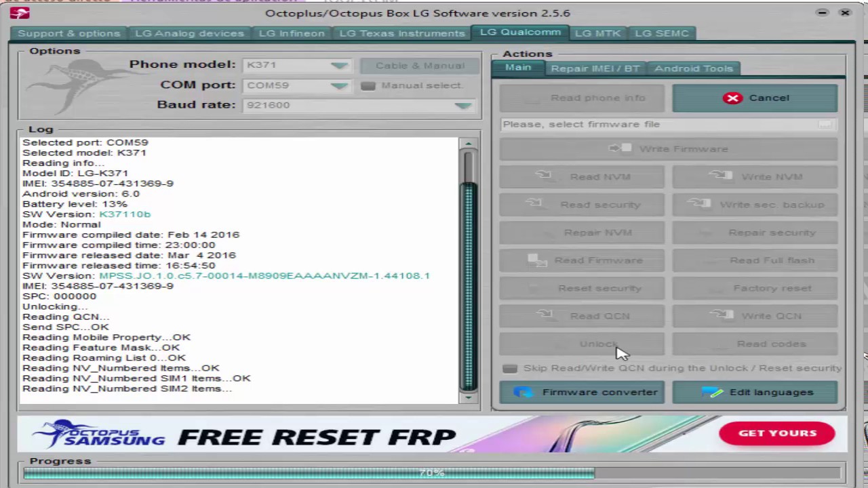
Task: Open the Repair IMEI / BT tab
Action: 595,68
